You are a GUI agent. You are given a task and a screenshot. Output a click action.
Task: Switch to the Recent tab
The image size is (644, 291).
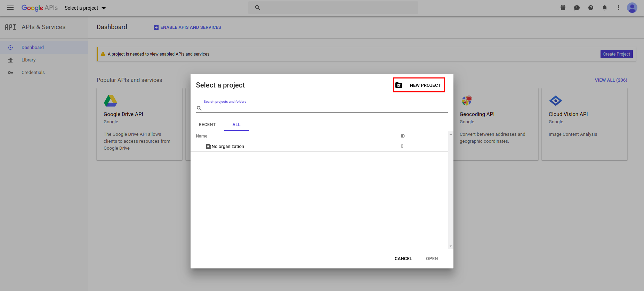click(x=207, y=125)
